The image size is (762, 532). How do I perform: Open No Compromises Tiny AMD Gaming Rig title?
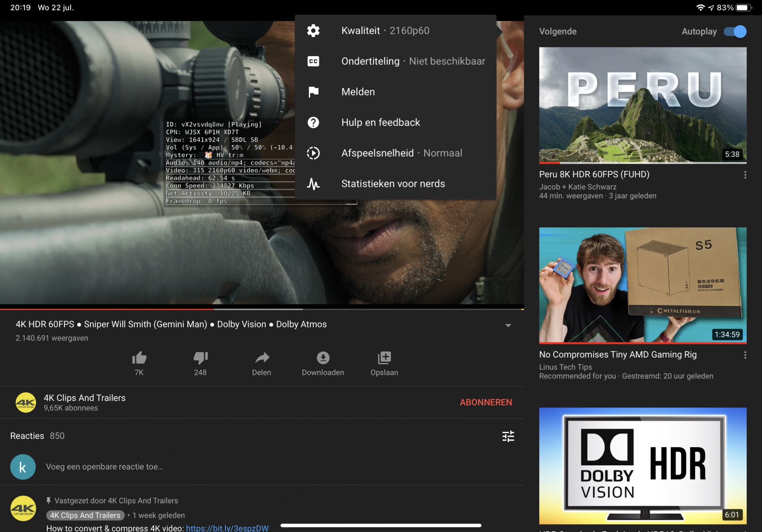coord(618,355)
